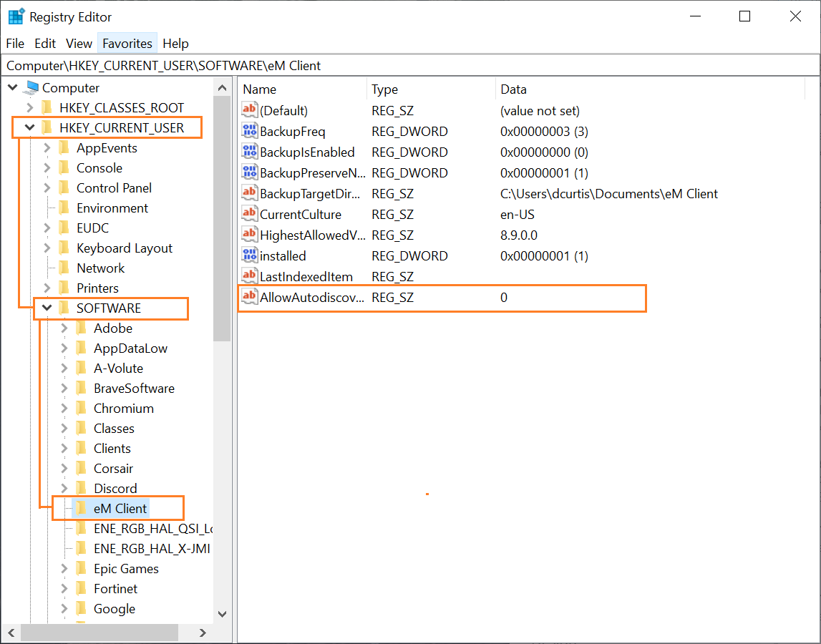
Task: Click the HighestAllowedV... string icon
Action: click(x=249, y=235)
